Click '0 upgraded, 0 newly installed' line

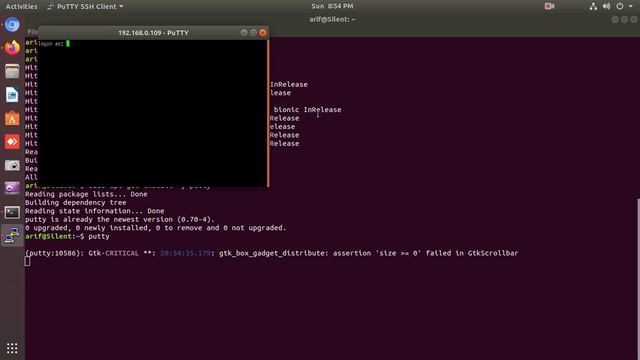(156, 228)
